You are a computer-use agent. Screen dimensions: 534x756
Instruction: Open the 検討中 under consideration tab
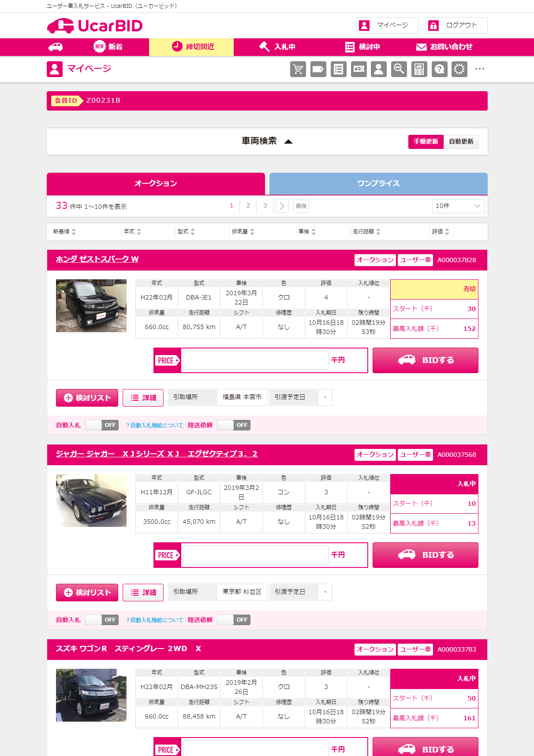(x=362, y=47)
